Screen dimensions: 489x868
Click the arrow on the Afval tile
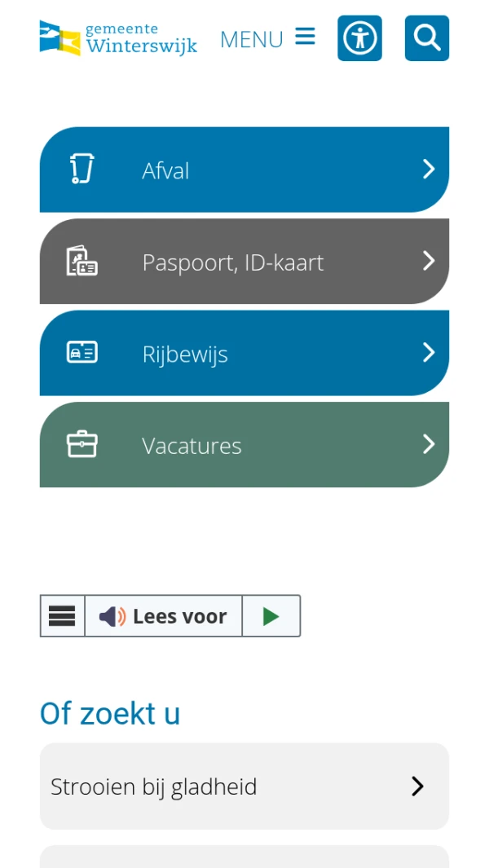click(429, 170)
